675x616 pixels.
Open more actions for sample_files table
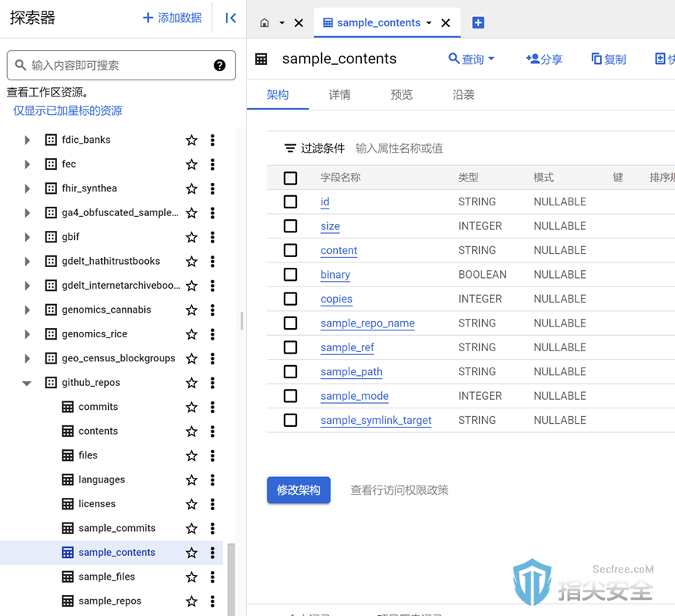[x=212, y=577]
